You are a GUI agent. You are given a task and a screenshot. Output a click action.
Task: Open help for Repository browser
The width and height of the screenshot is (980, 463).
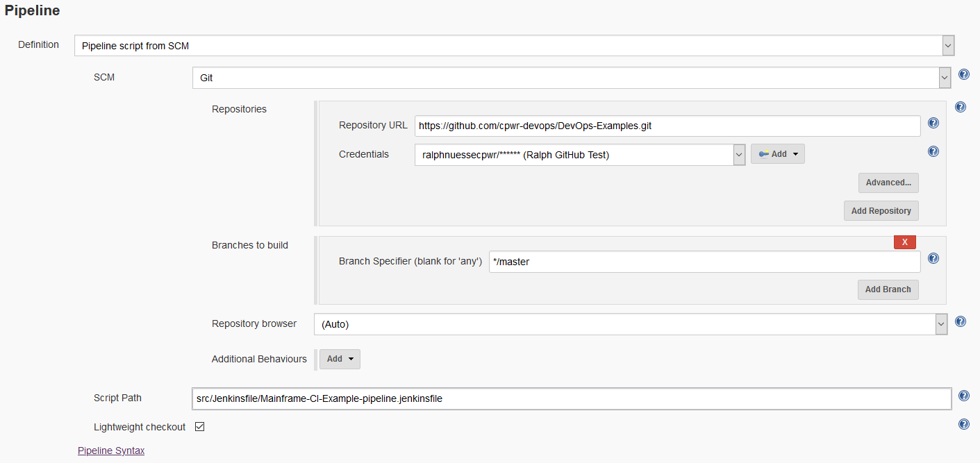click(x=961, y=321)
